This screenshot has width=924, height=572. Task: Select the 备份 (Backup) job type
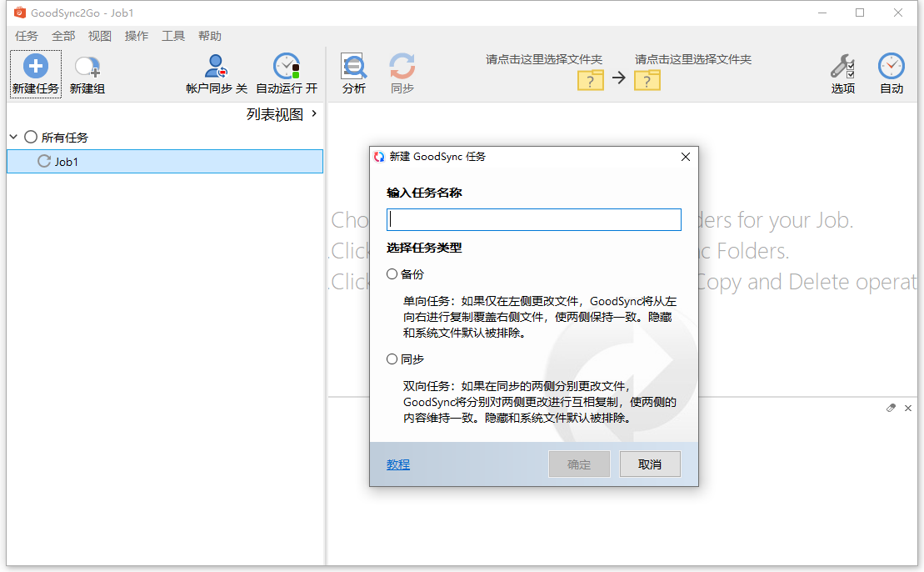pyautogui.click(x=392, y=273)
